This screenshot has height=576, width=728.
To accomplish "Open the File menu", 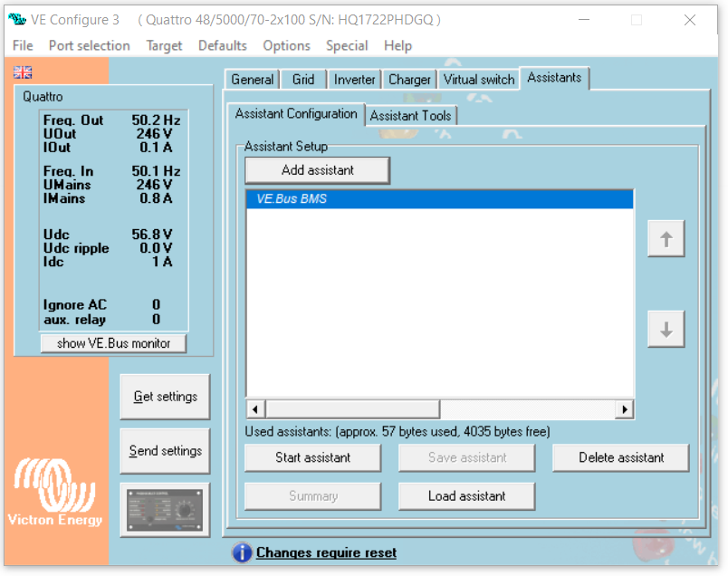I will [x=23, y=45].
